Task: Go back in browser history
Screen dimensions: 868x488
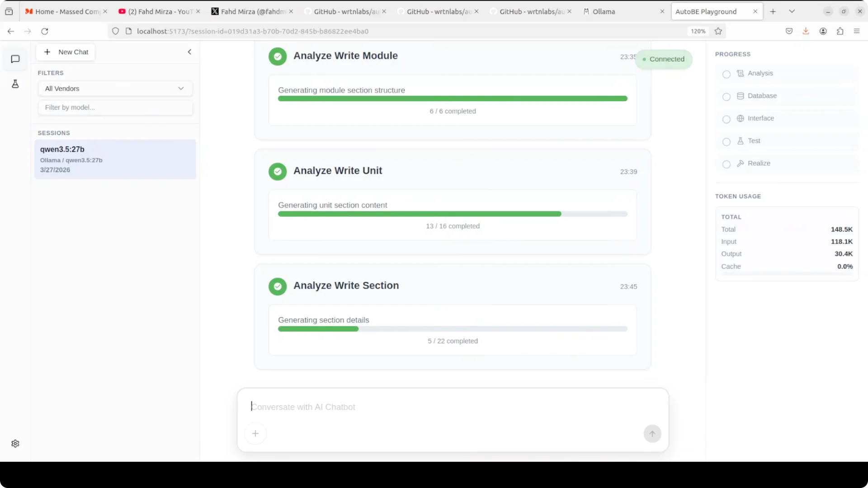Action: click(11, 31)
